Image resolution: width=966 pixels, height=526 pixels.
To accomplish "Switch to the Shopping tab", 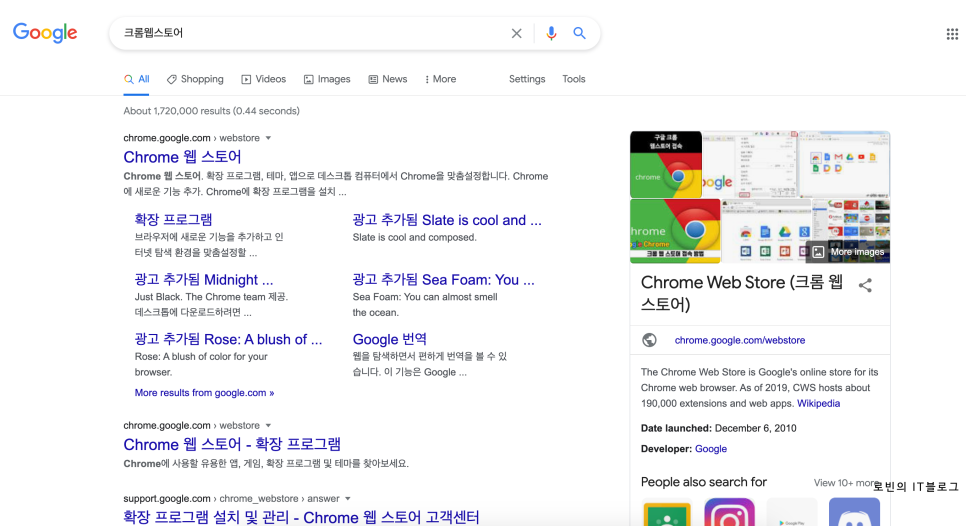I will [195, 79].
